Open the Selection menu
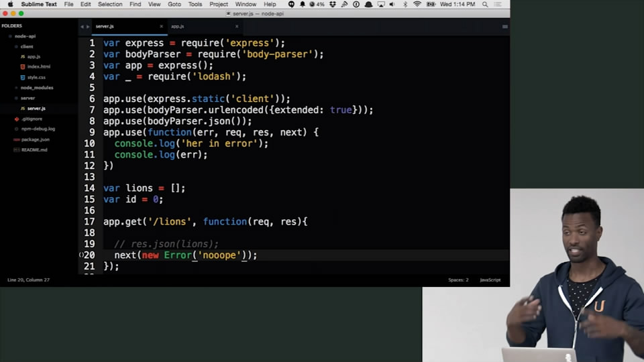 coord(110,4)
